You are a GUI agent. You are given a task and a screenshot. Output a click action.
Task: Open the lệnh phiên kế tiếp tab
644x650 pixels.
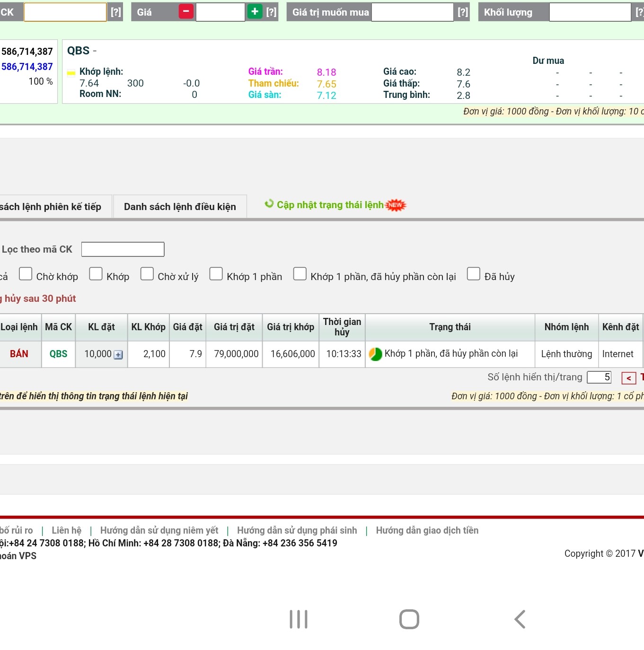tap(52, 207)
